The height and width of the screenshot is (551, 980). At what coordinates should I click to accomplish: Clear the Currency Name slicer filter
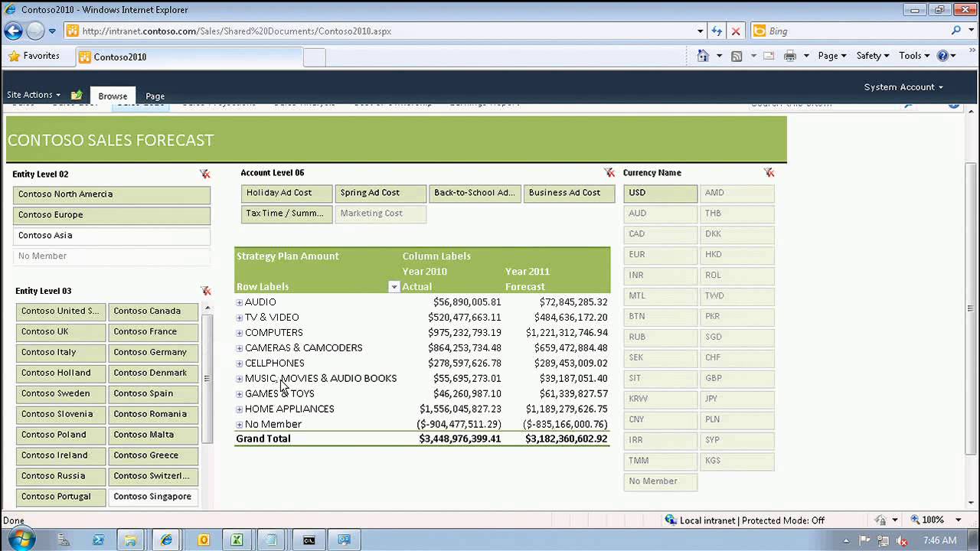pos(769,173)
